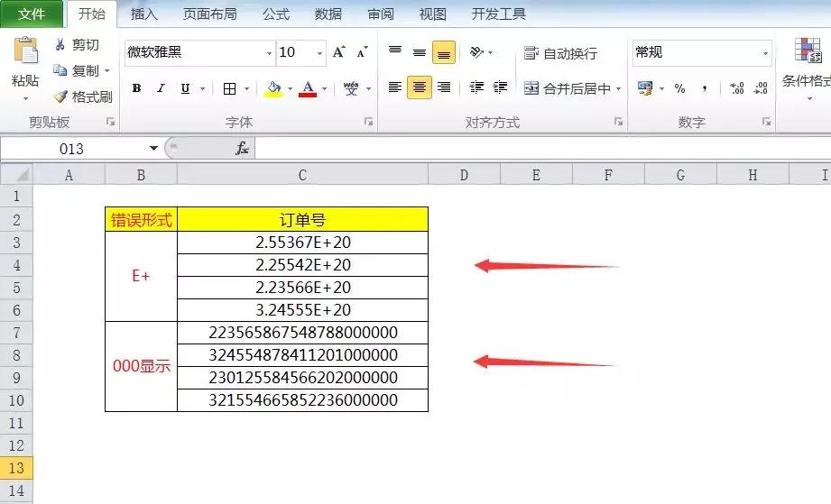Viewport: 831px width, 504px height.
Task: Switch to the 视图 View tab
Action: pos(433,14)
